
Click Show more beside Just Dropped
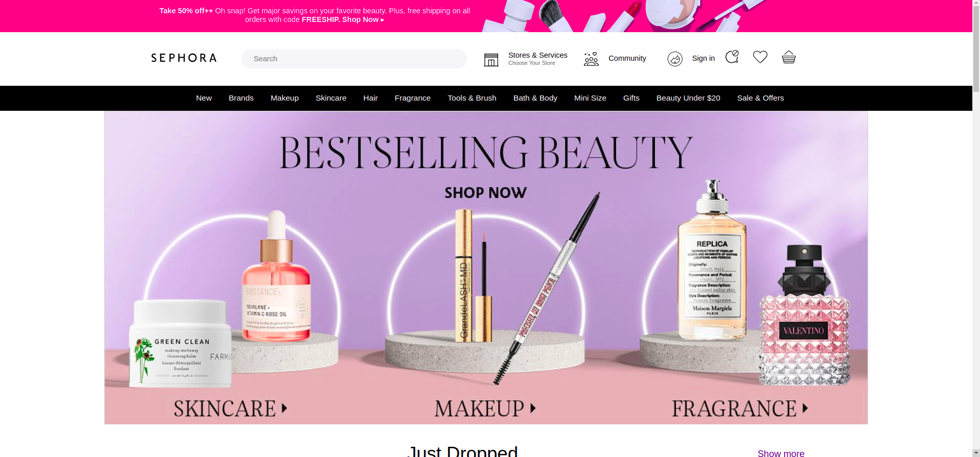click(x=781, y=453)
